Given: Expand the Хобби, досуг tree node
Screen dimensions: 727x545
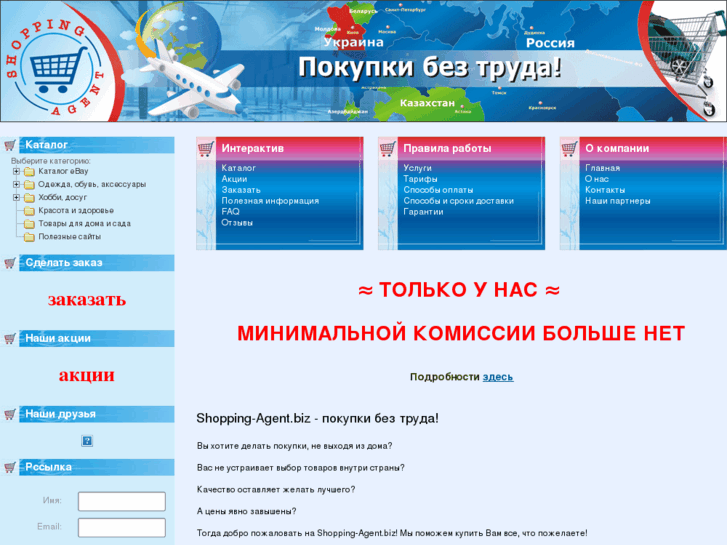Looking at the screenshot, I should tap(16, 197).
